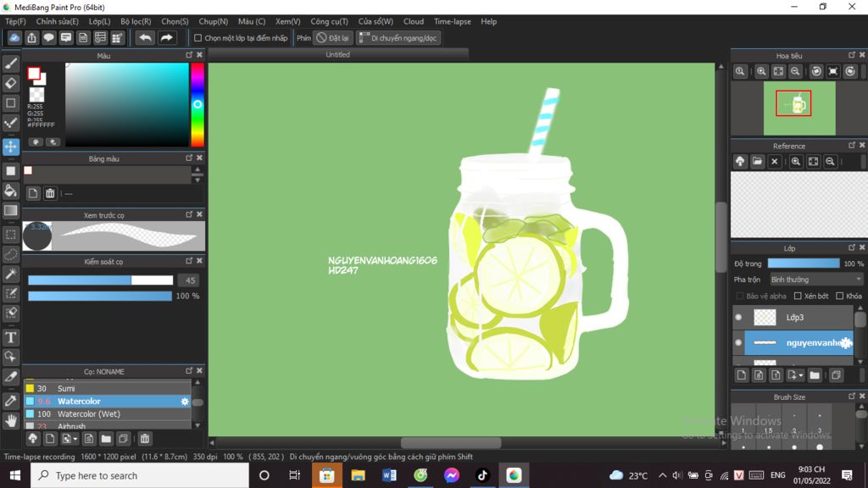
Task: Select the rectangular Selection tool
Action: point(10,235)
